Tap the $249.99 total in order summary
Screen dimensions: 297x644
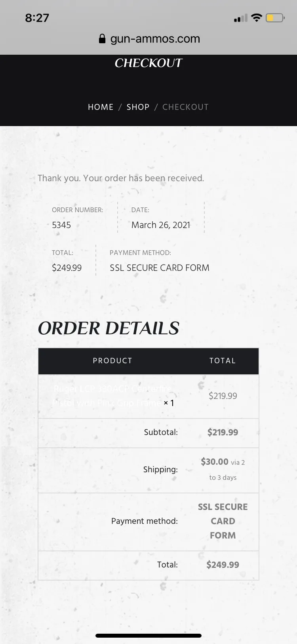pos(67,268)
